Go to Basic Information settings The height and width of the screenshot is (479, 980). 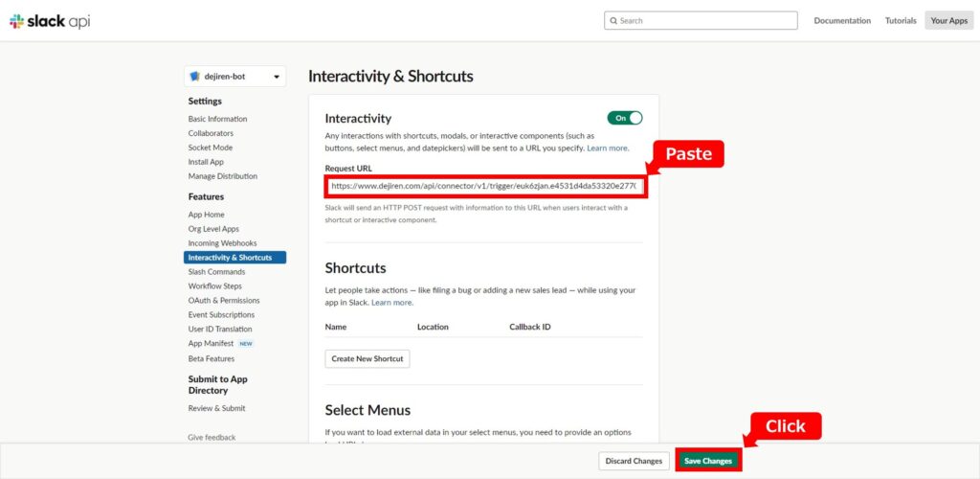coord(217,119)
